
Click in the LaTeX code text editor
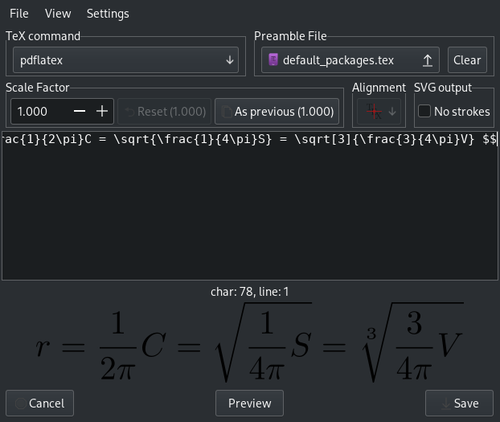tap(250, 206)
